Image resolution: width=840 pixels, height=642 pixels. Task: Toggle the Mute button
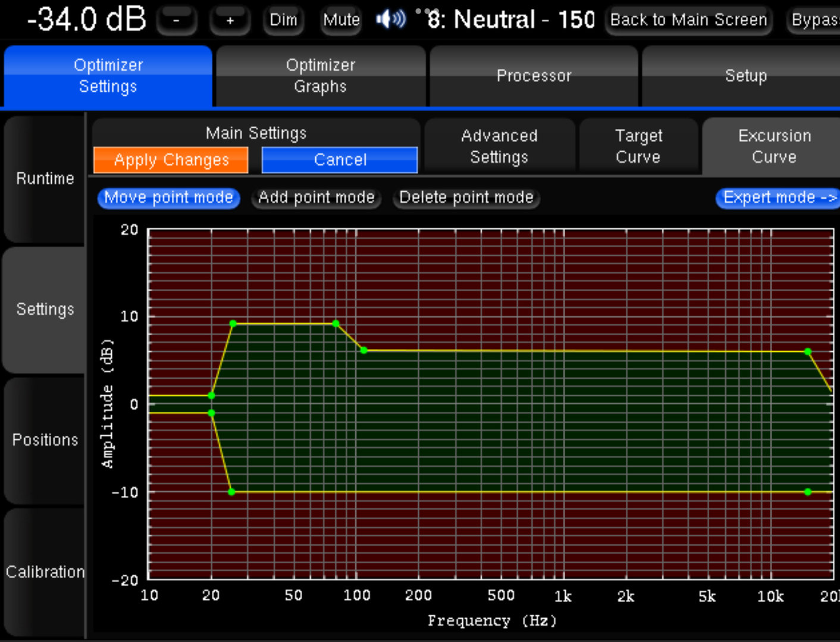coord(341,20)
